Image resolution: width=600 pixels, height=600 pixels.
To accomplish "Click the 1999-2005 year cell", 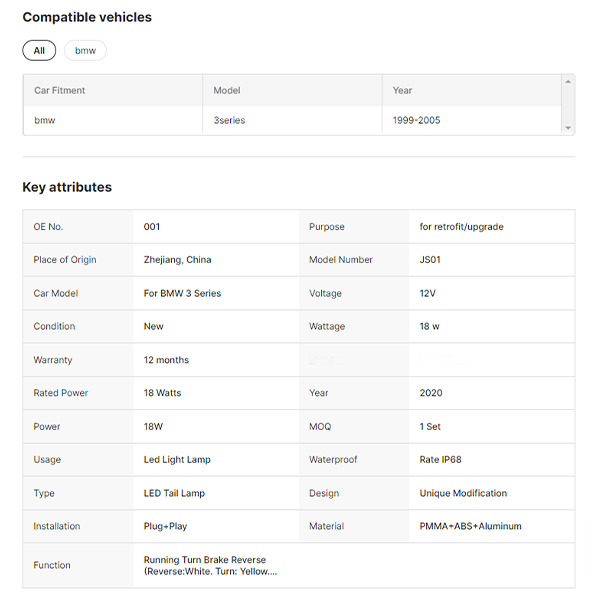I will pos(416,120).
